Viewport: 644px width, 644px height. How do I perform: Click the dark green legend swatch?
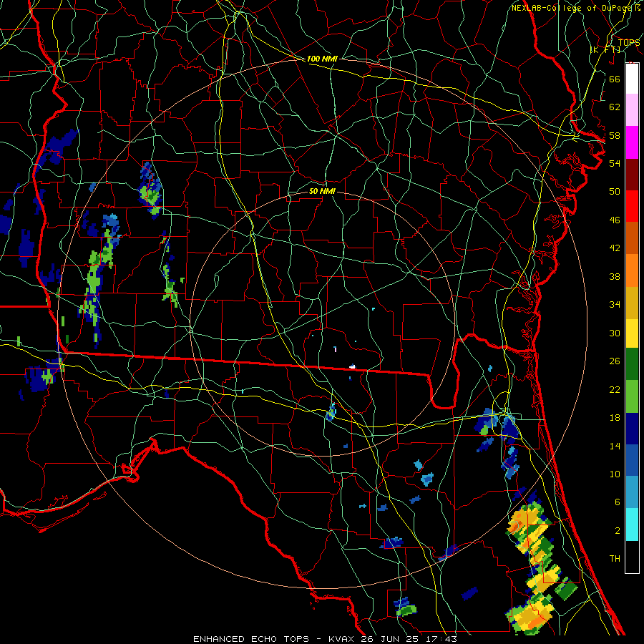[x=632, y=364]
